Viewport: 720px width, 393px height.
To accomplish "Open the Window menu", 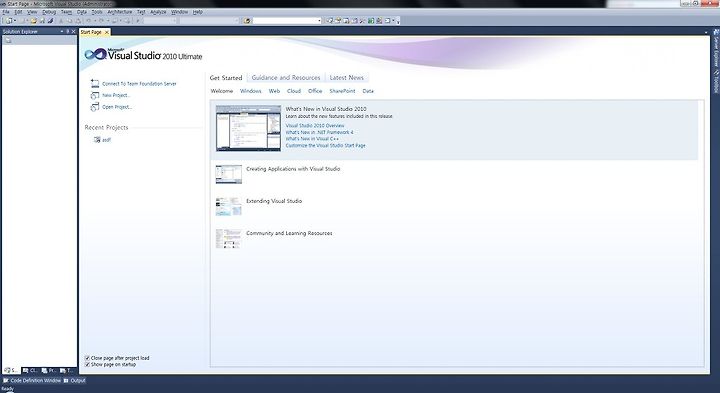I will (x=180, y=12).
